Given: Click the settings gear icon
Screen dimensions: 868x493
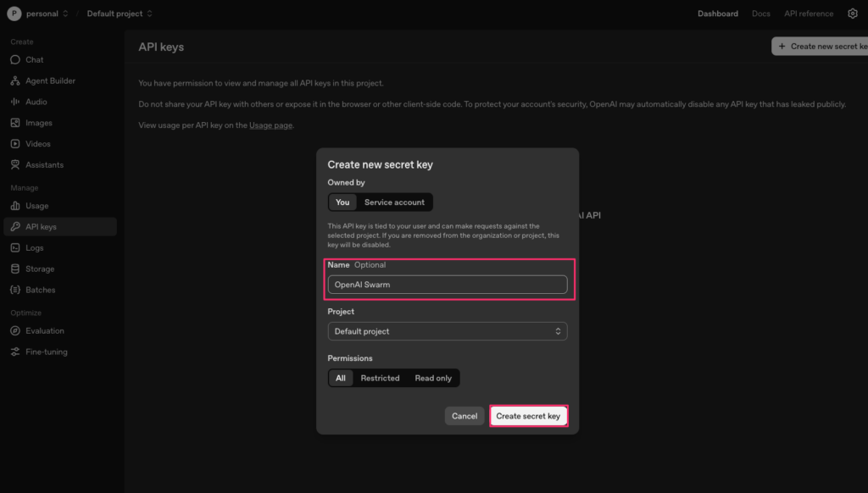Looking at the screenshot, I should (x=853, y=14).
